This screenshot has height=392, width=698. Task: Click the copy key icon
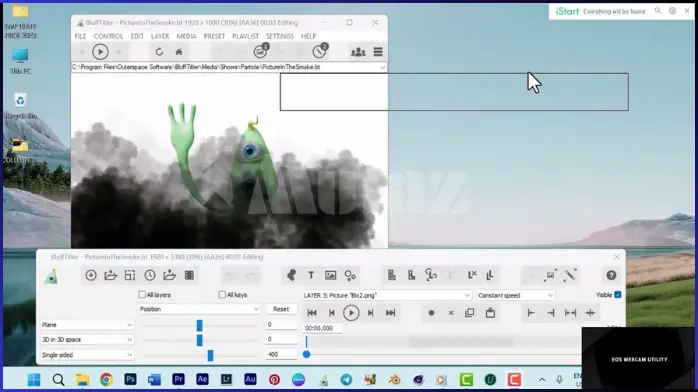[470, 313]
